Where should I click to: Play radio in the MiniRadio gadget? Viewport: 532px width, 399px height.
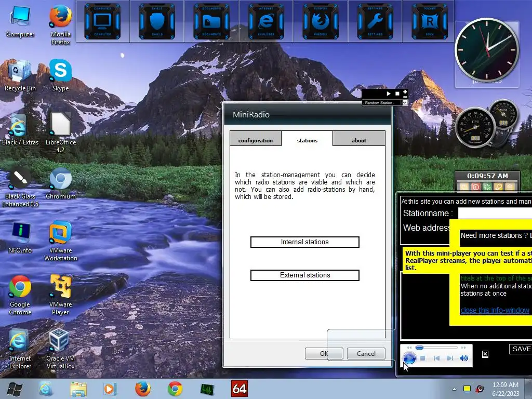tap(389, 94)
